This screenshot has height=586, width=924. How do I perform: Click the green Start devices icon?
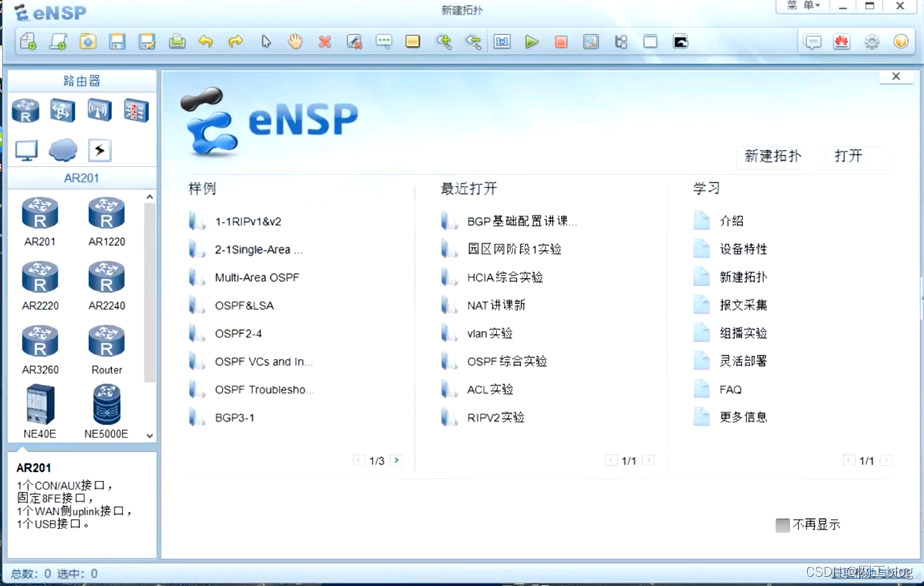532,42
